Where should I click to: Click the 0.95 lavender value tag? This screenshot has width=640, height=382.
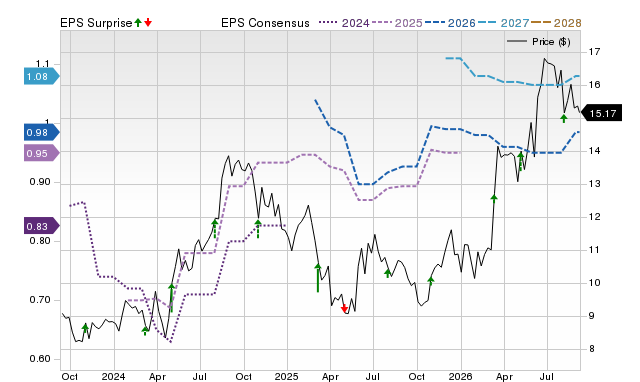[41, 153]
